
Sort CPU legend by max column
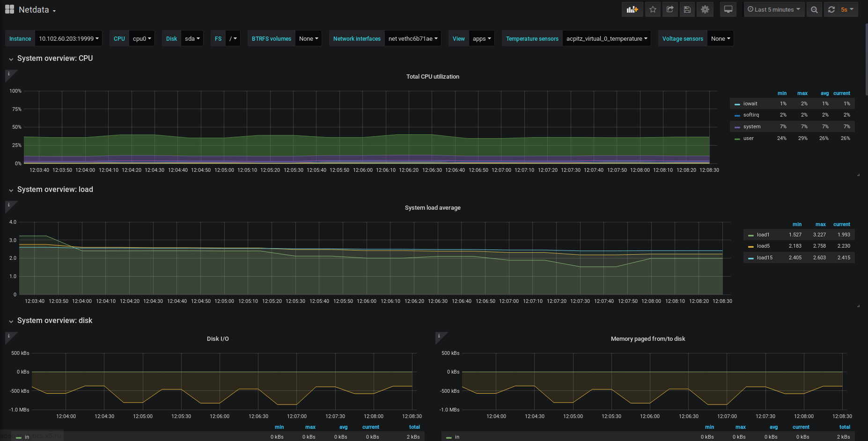click(802, 93)
